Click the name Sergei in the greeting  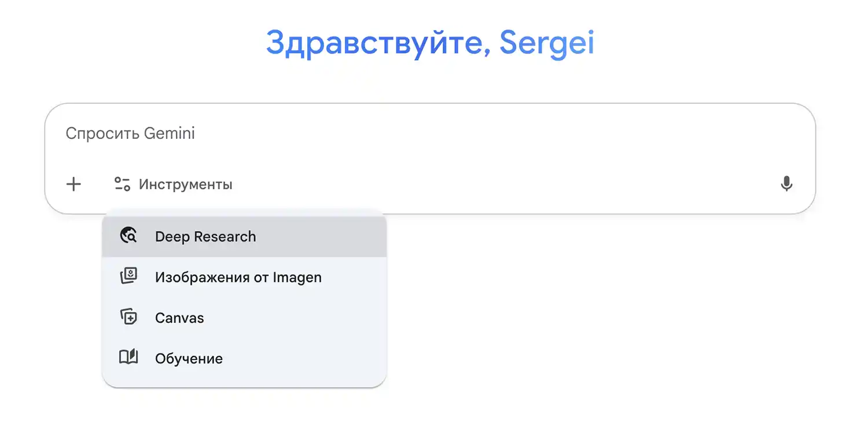point(546,43)
